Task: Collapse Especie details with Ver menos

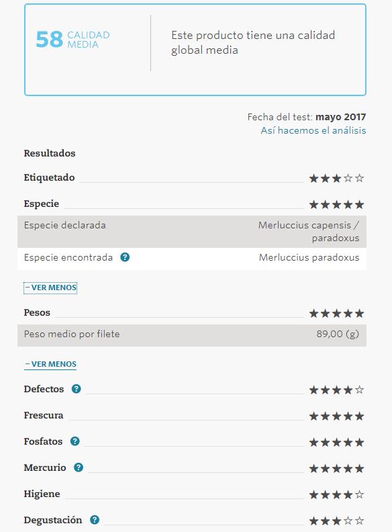Action: [50, 287]
